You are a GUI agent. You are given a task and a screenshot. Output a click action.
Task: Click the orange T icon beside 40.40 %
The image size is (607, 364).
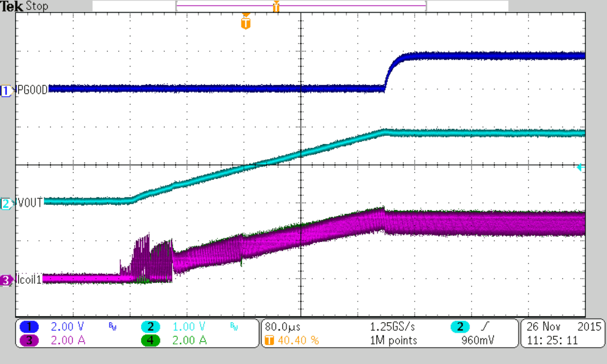click(270, 340)
